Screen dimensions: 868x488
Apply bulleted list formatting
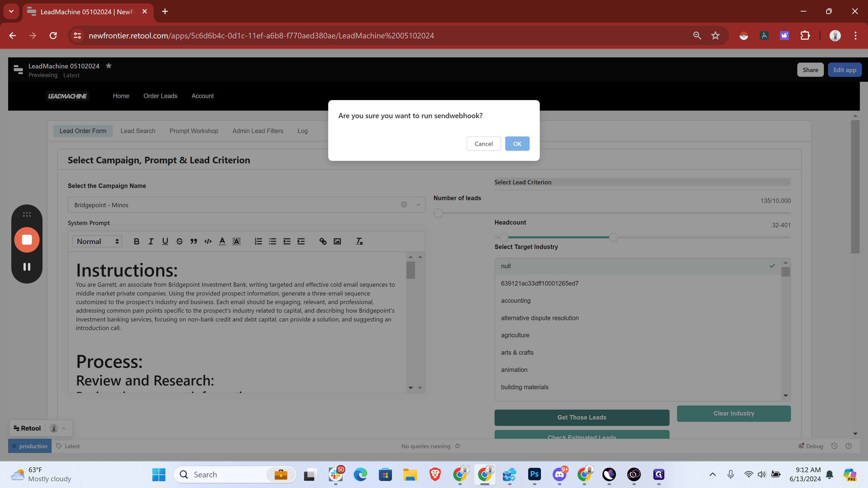click(273, 241)
